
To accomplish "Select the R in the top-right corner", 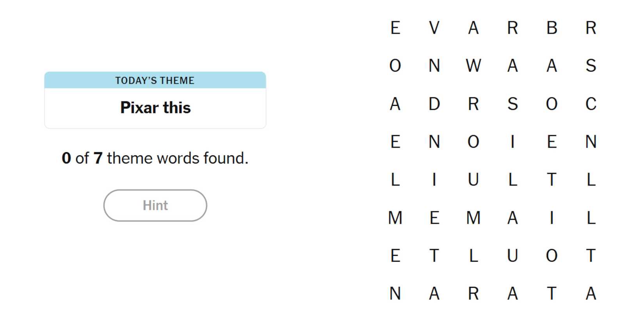I will click(591, 28).
